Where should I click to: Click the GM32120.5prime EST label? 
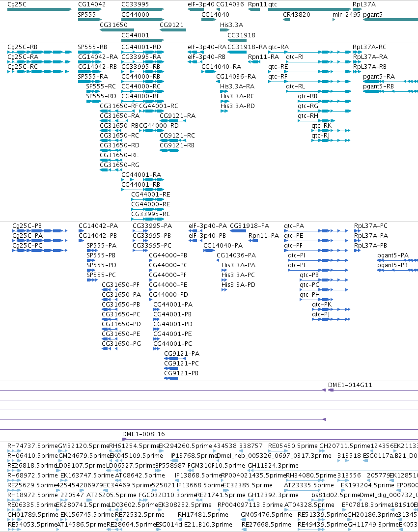[84, 446]
